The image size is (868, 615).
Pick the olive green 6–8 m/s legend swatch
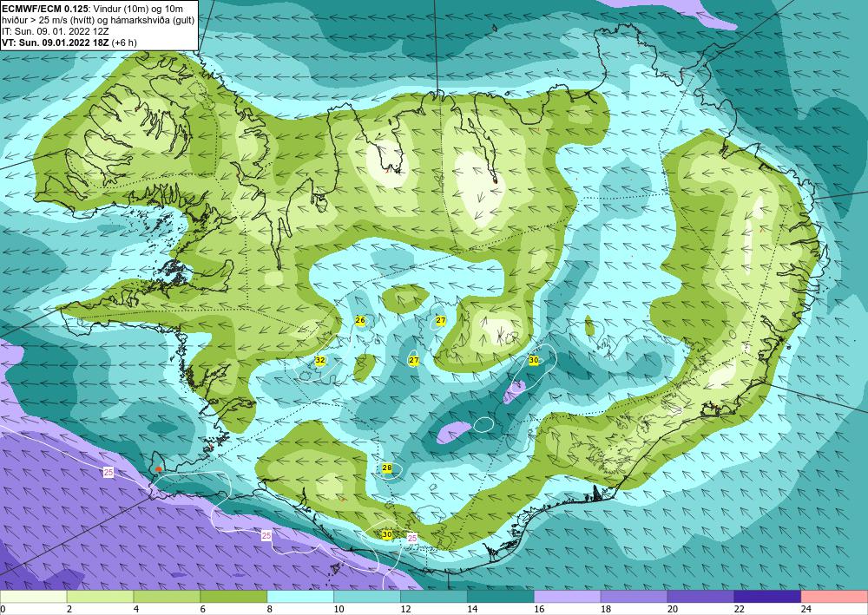pyautogui.click(x=233, y=597)
